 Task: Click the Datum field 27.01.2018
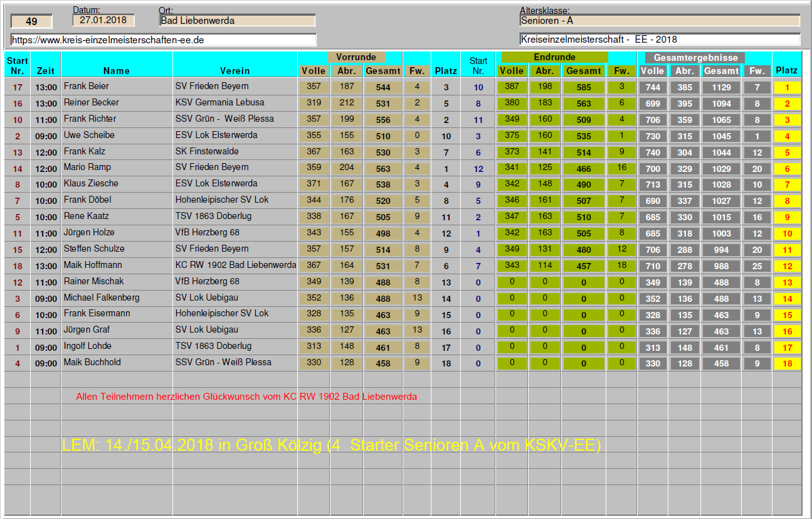pyautogui.click(x=103, y=20)
